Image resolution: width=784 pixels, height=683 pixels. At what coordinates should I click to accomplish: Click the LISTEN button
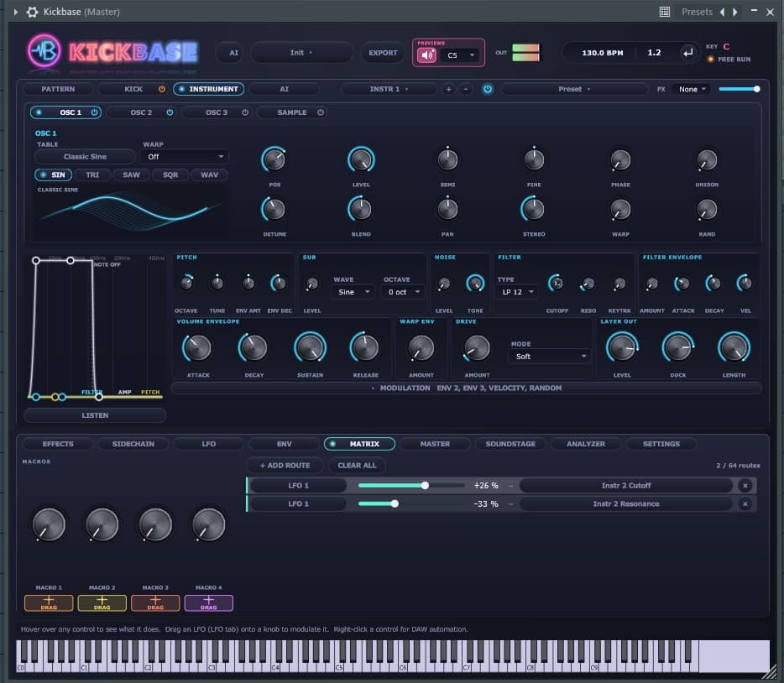tap(95, 415)
